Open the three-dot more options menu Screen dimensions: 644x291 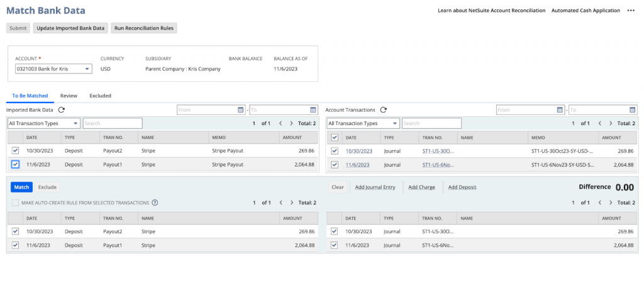point(631,11)
